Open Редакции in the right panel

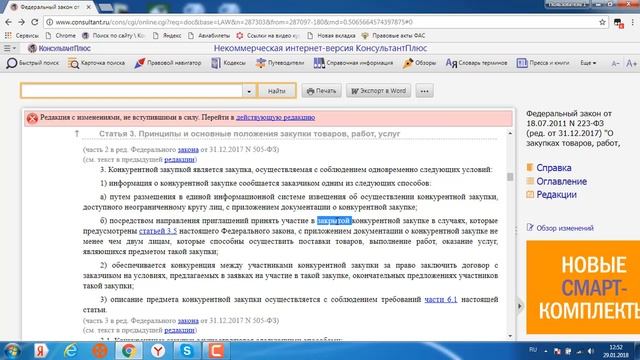(x=551, y=195)
